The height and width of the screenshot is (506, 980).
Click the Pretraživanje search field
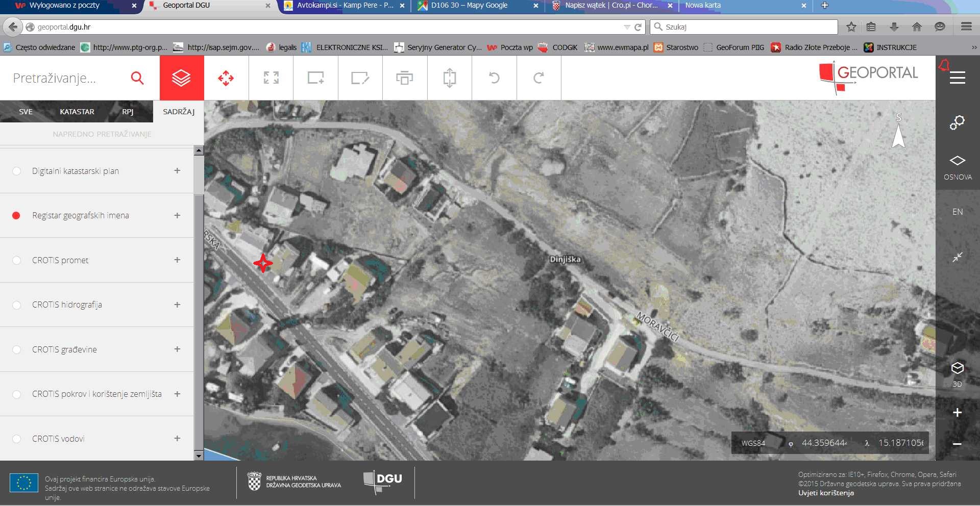pos(66,78)
